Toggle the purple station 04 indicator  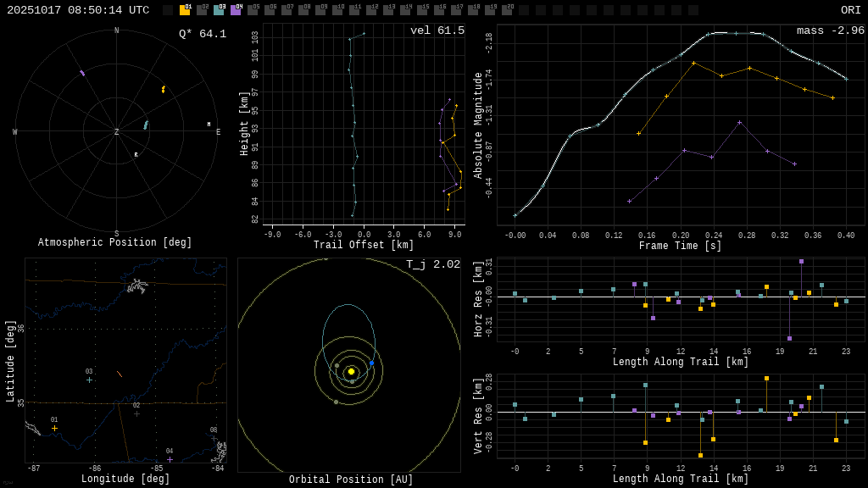pos(236,10)
